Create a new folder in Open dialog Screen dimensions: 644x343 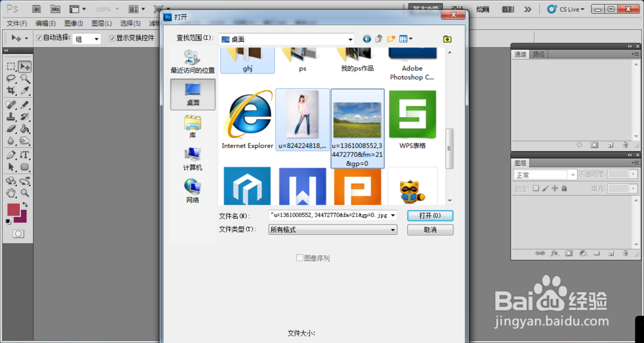[391, 39]
